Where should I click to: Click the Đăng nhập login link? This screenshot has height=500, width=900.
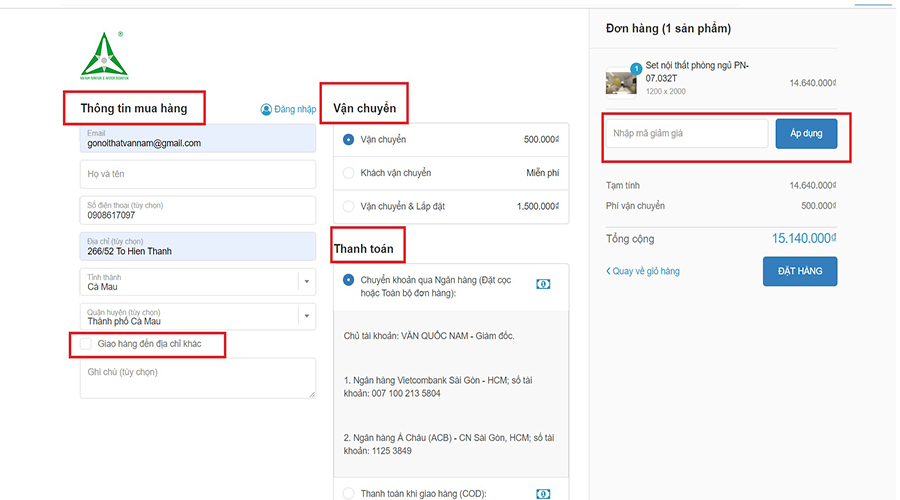coord(294,109)
